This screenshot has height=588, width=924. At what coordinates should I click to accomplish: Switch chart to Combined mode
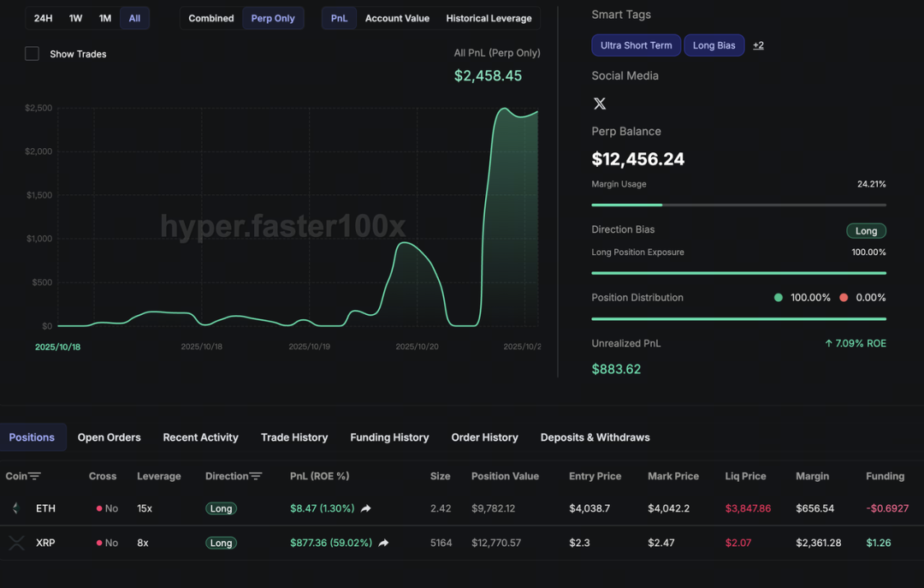(x=211, y=18)
